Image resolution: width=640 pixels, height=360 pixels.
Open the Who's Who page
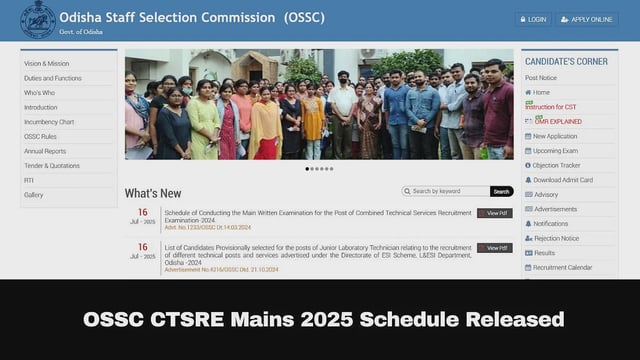click(x=39, y=93)
